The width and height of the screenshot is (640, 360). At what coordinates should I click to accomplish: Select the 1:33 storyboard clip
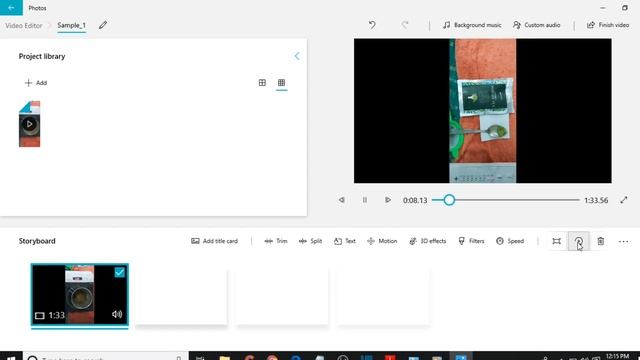coord(80,295)
